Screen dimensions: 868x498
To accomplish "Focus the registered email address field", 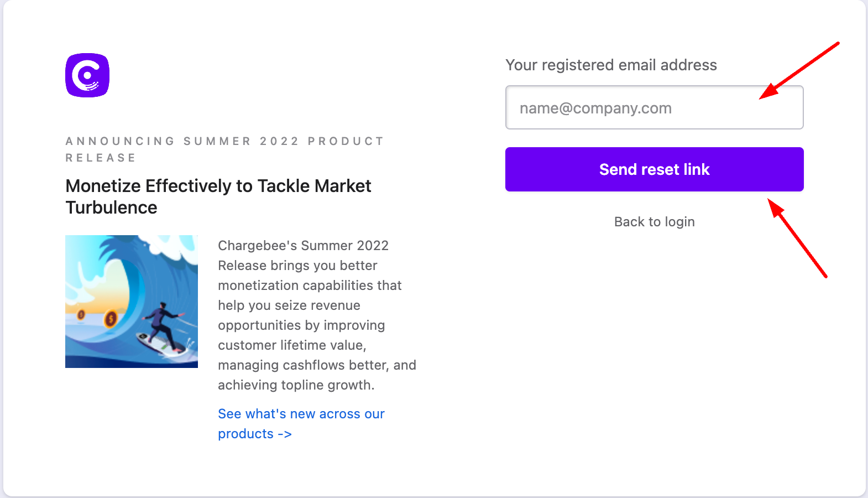I will tap(654, 108).
